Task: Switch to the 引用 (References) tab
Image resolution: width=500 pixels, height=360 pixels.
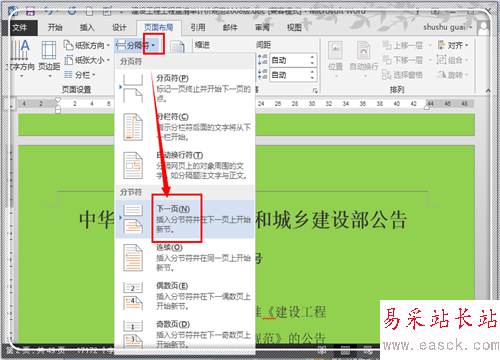Action: tap(198, 28)
